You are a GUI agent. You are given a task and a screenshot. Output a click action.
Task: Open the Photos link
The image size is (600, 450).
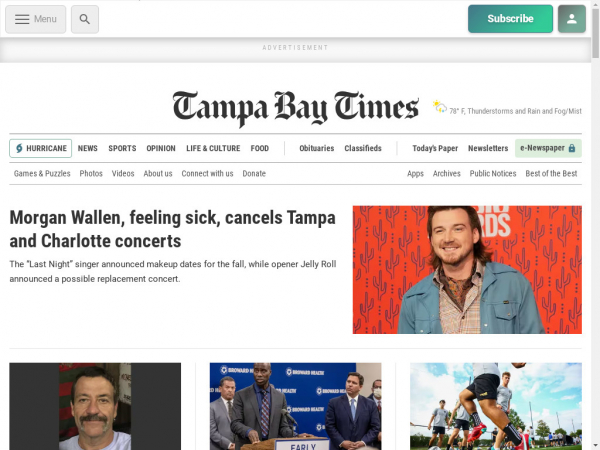point(91,174)
